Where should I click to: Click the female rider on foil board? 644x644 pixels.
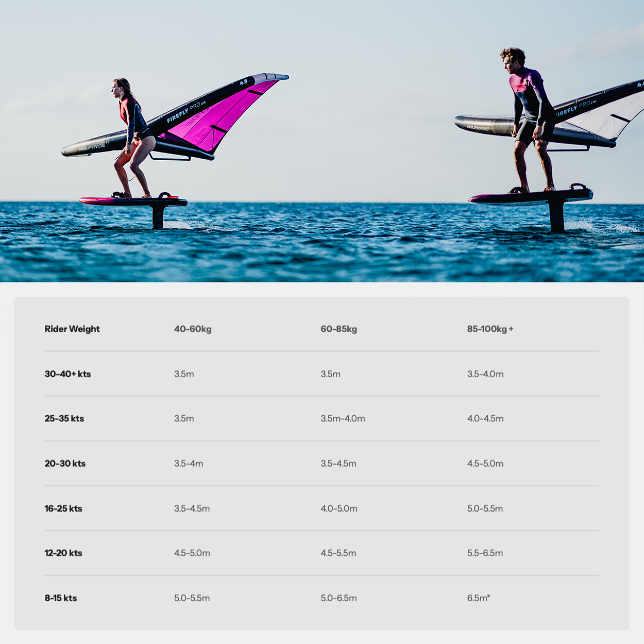click(x=131, y=137)
